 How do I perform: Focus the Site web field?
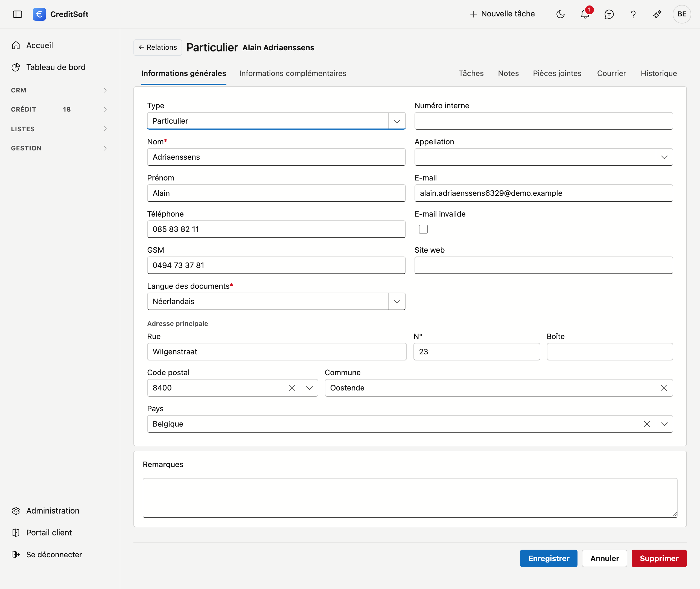[x=543, y=265]
